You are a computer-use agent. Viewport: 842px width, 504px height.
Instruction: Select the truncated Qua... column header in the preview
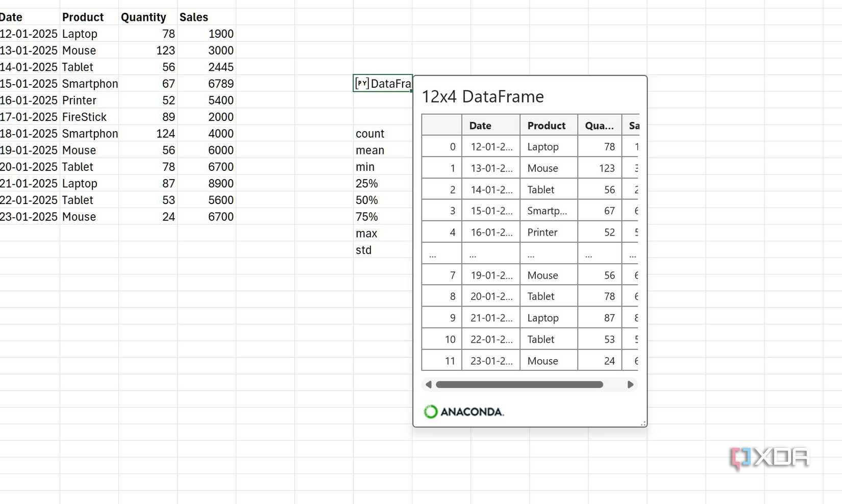point(599,125)
